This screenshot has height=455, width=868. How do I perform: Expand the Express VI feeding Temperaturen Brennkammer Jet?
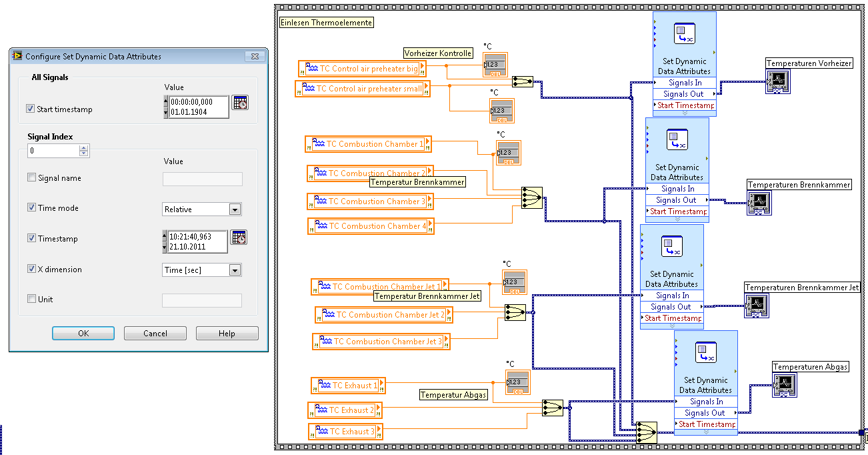tap(672, 325)
